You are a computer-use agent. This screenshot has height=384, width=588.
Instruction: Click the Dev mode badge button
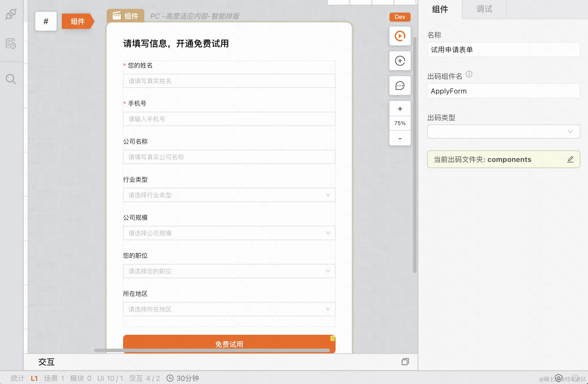click(400, 17)
